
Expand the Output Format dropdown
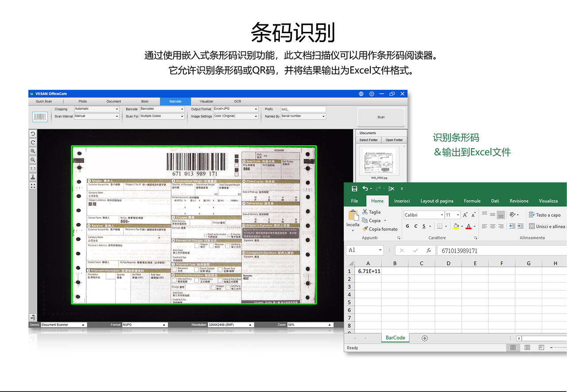tap(235, 109)
